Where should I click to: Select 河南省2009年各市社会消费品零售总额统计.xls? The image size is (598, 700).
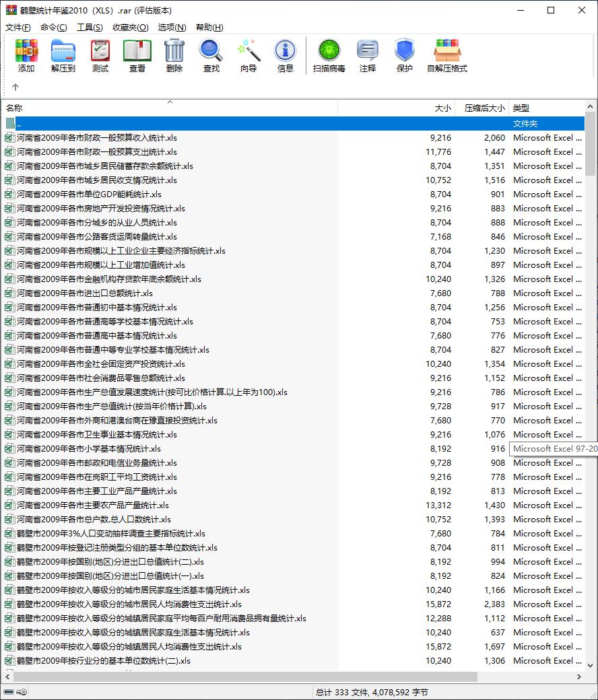101,378
